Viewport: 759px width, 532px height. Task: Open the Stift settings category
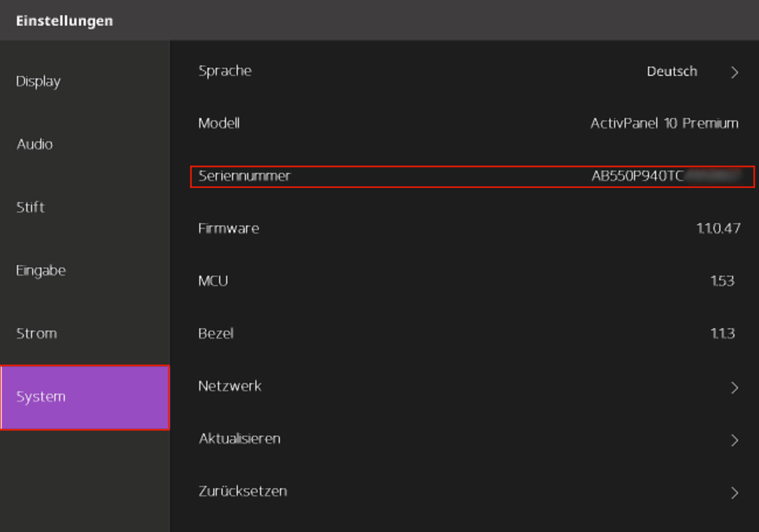coord(85,207)
